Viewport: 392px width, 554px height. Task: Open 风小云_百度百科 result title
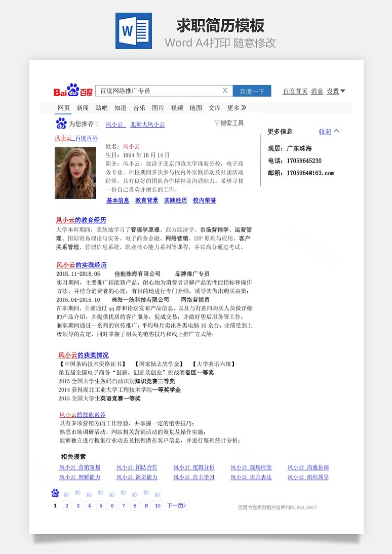pyautogui.click(x=76, y=138)
